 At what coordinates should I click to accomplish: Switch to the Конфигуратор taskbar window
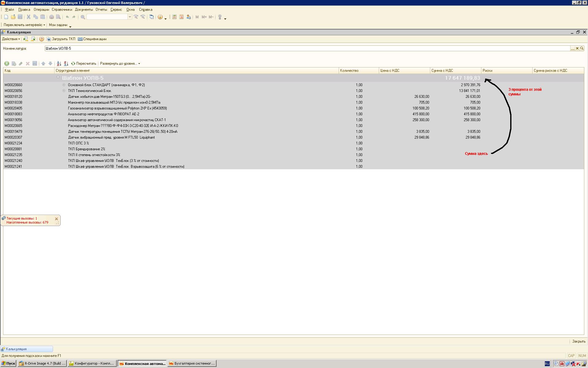(92, 363)
